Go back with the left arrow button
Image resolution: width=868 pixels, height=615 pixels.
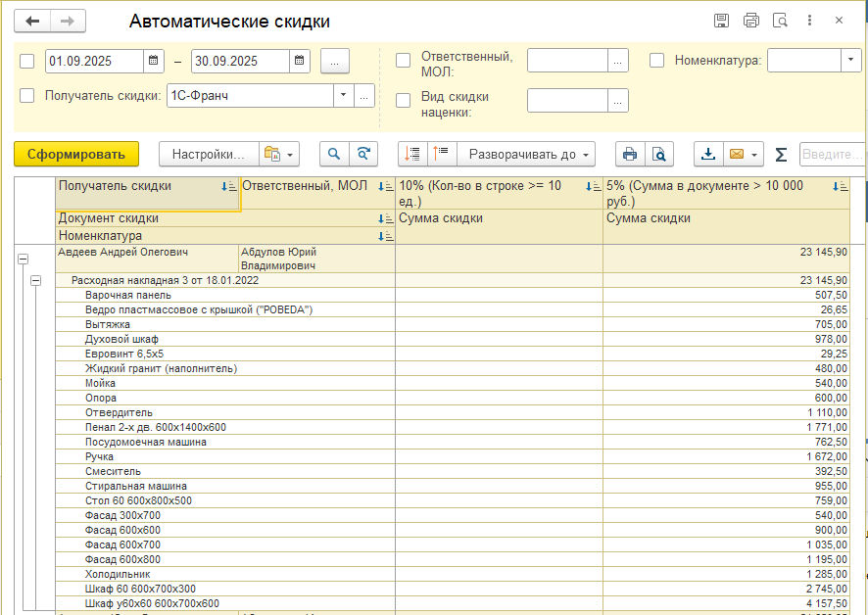(x=32, y=22)
